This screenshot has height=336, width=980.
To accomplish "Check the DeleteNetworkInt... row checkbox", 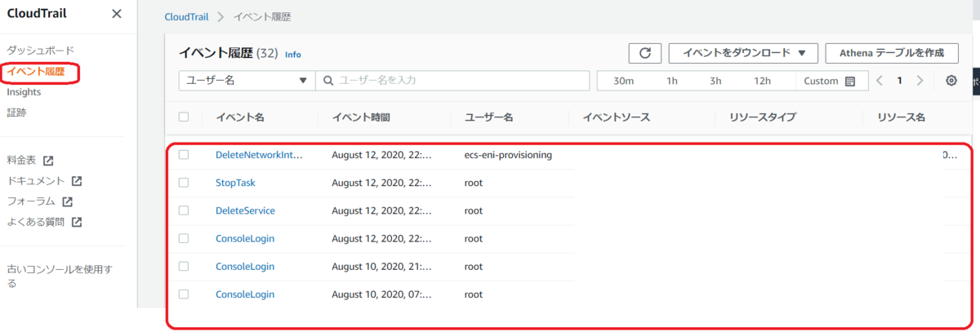I will click(184, 155).
